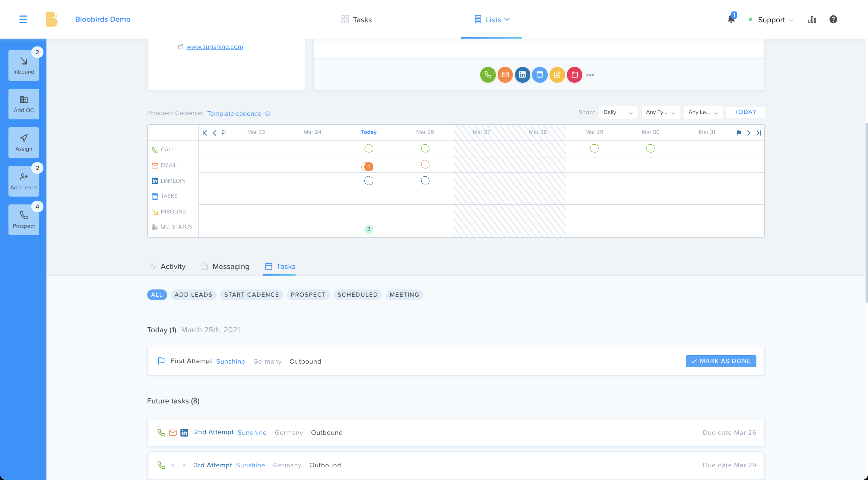
Task: Click the Bloobirds logo icon
Action: coord(52,19)
